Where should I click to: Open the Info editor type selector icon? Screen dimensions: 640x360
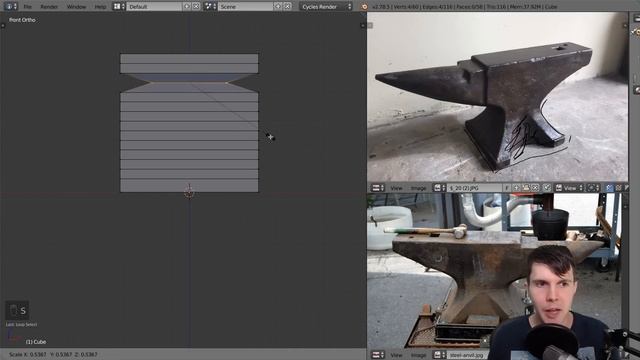(x=10, y=7)
